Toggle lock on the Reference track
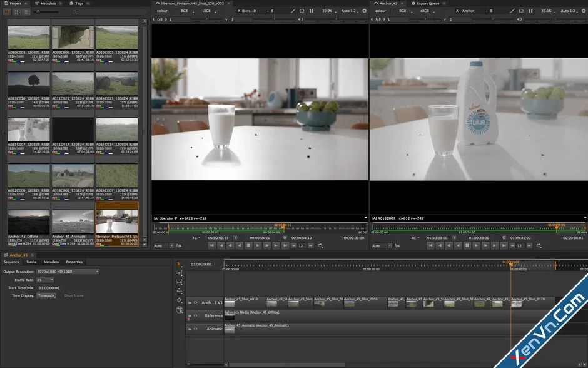588x368 pixels. [190, 316]
